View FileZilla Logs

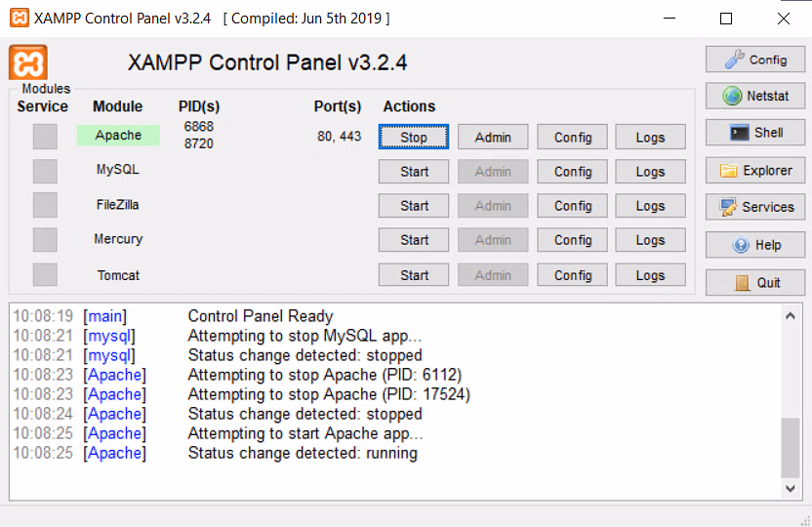(x=650, y=206)
